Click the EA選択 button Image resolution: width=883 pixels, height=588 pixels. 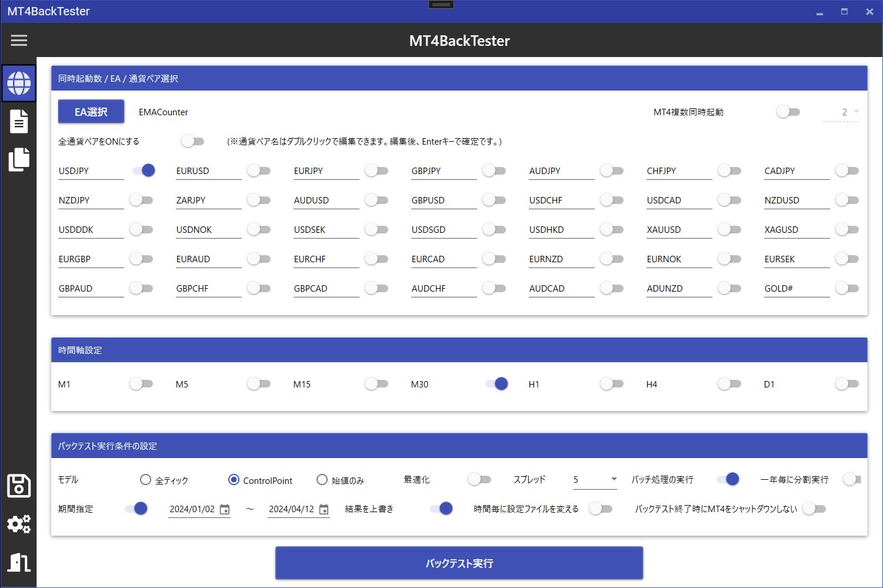pos(91,112)
